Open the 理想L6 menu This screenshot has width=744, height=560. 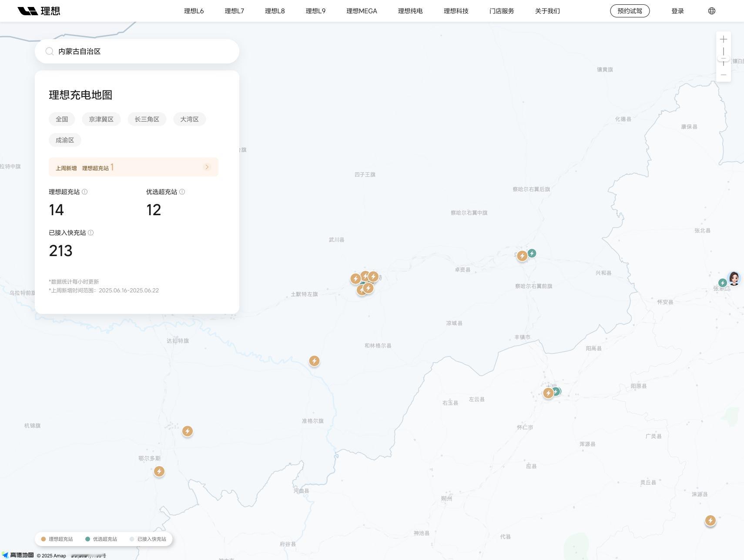point(194,11)
